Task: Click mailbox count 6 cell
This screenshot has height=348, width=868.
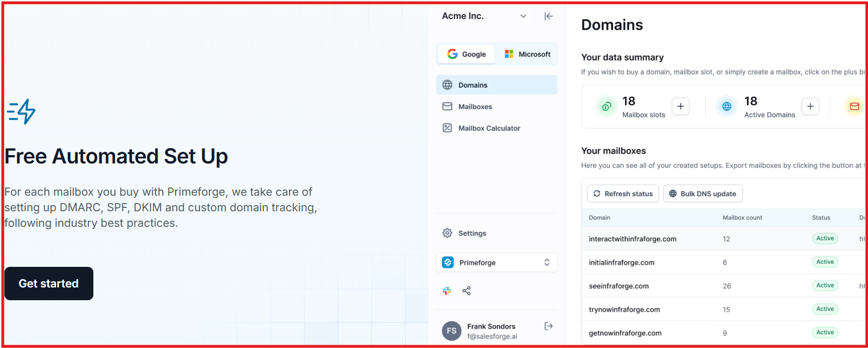Action: [x=725, y=262]
